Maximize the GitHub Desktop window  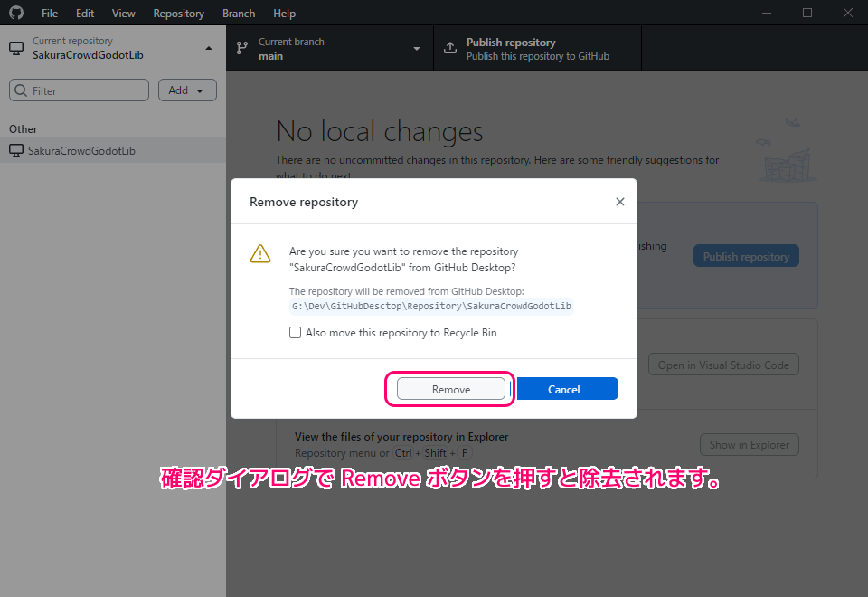click(x=807, y=13)
